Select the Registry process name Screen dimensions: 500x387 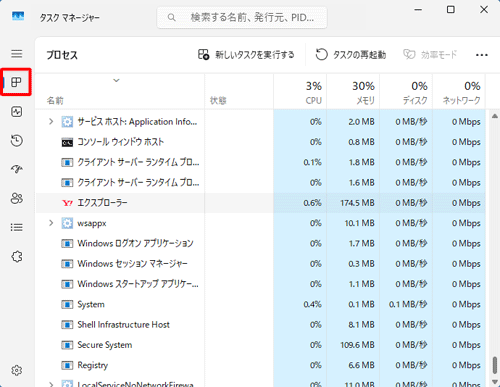[x=93, y=366]
